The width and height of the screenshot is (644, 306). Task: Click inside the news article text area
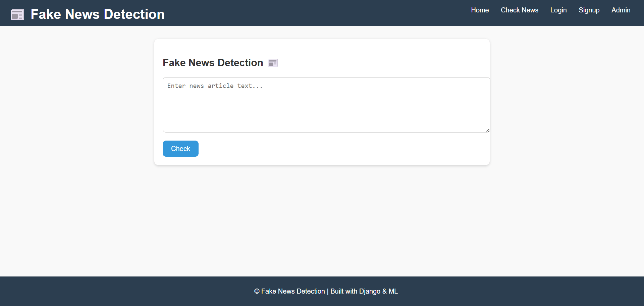point(325,105)
